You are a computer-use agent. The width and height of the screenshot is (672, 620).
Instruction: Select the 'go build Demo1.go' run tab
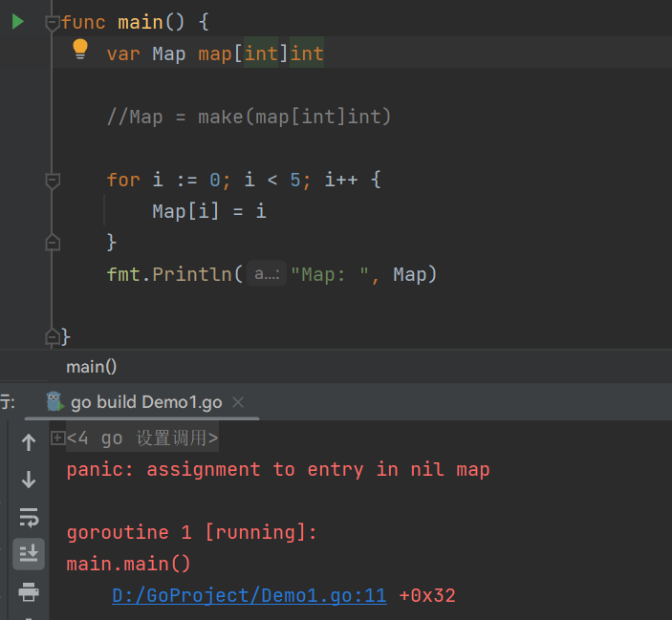145,402
